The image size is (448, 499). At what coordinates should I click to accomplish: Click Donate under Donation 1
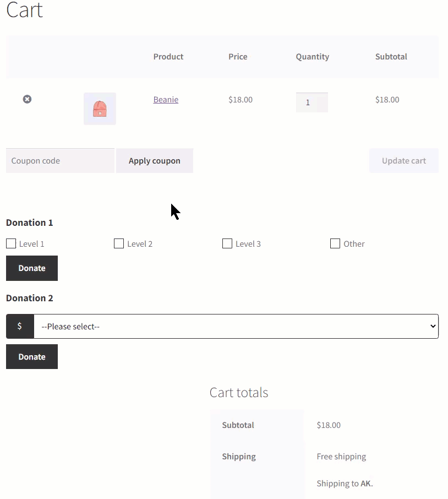tap(32, 268)
